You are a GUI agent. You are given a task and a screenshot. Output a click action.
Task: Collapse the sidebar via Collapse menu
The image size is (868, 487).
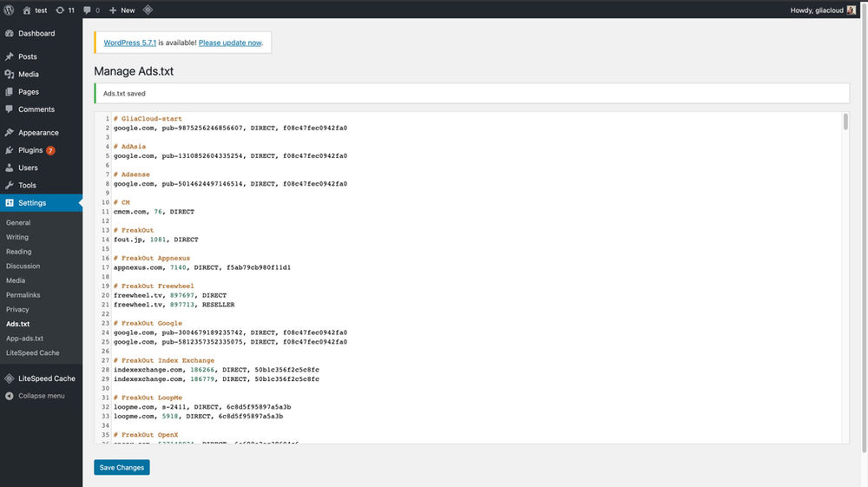click(42, 396)
